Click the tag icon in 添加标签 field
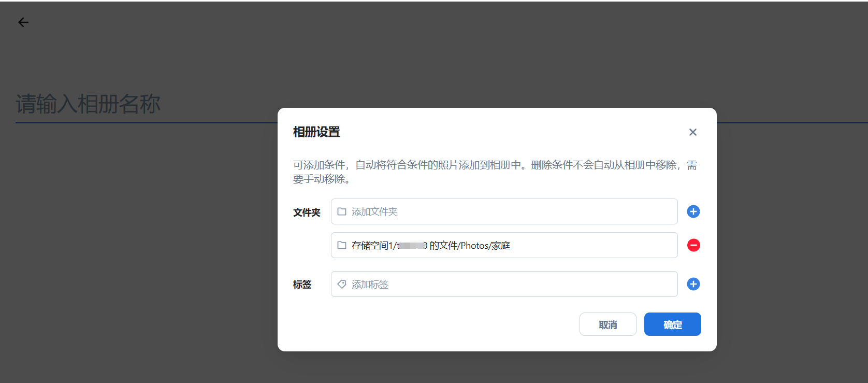 pos(342,284)
